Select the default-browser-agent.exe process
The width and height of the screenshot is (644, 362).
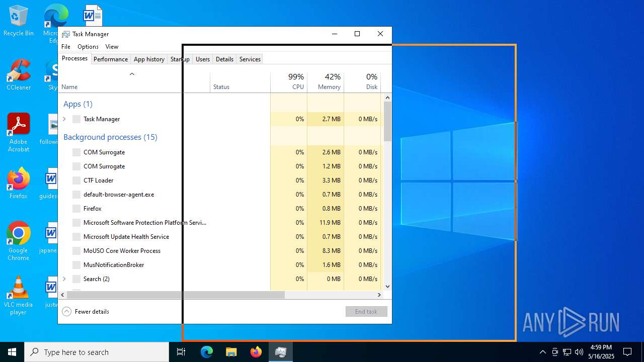(x=221, y=195)
